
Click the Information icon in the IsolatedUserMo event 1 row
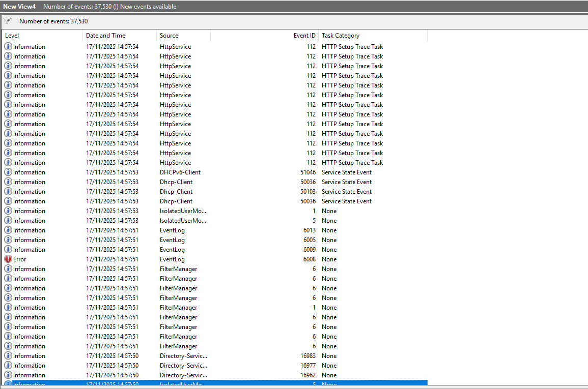8,211
